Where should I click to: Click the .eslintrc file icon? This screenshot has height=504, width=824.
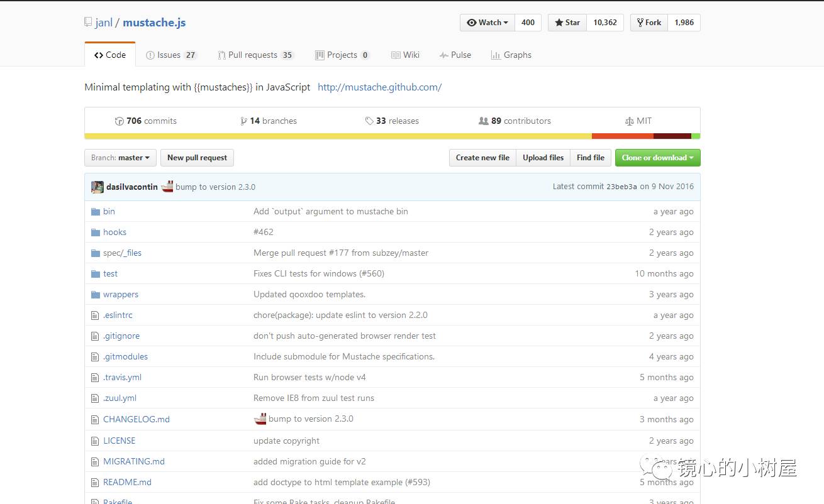(x=95, y=315)
